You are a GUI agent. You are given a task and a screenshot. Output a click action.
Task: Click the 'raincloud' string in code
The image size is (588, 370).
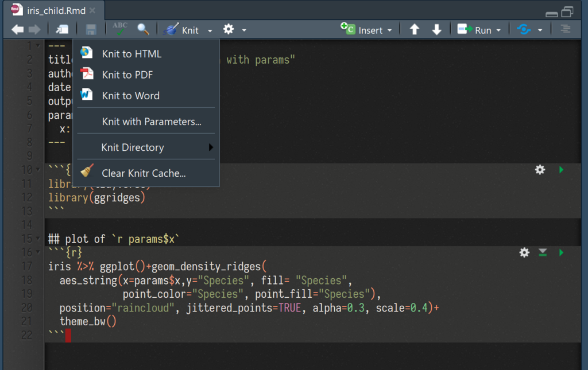coord(143,308)
